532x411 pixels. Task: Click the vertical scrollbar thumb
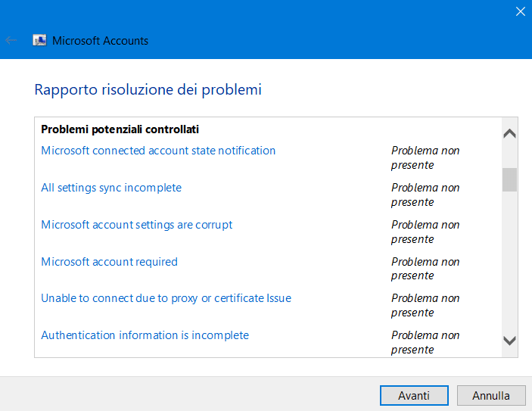coord(509,179)
